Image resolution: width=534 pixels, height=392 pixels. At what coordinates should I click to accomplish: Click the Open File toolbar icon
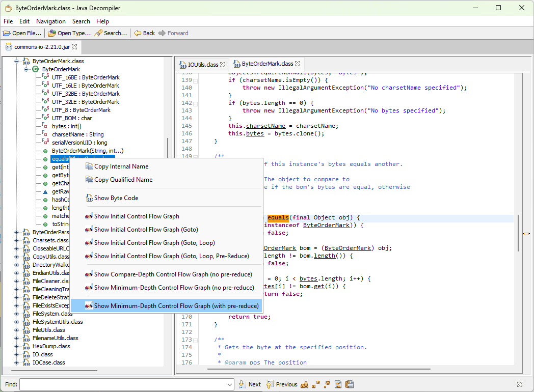(7, 33)
